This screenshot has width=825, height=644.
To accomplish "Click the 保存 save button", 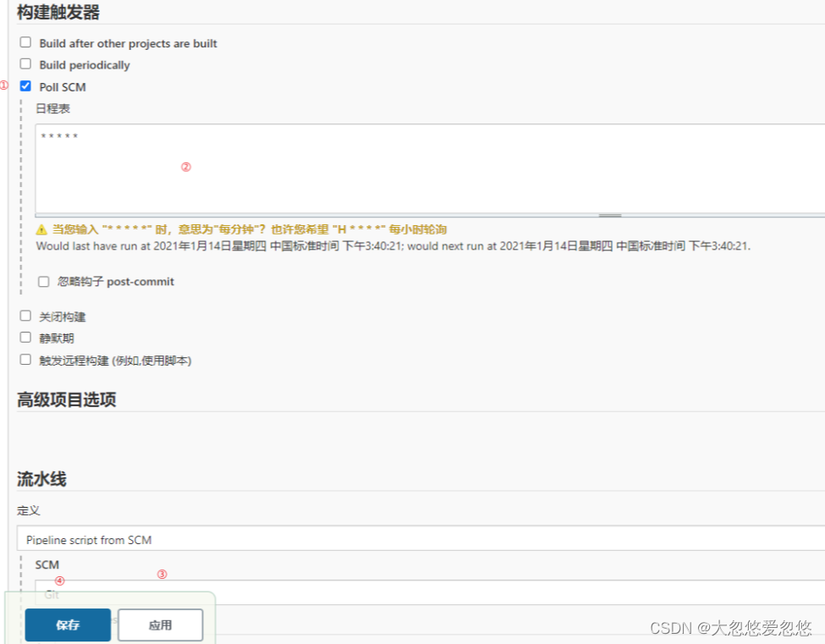I will coord(68,625).
